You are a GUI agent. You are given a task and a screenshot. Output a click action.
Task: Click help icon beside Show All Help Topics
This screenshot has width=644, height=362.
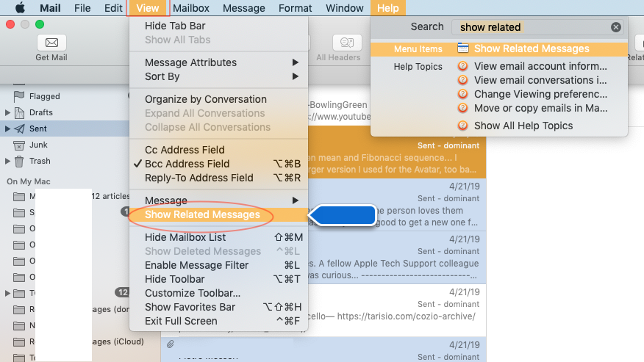(463, 126)
